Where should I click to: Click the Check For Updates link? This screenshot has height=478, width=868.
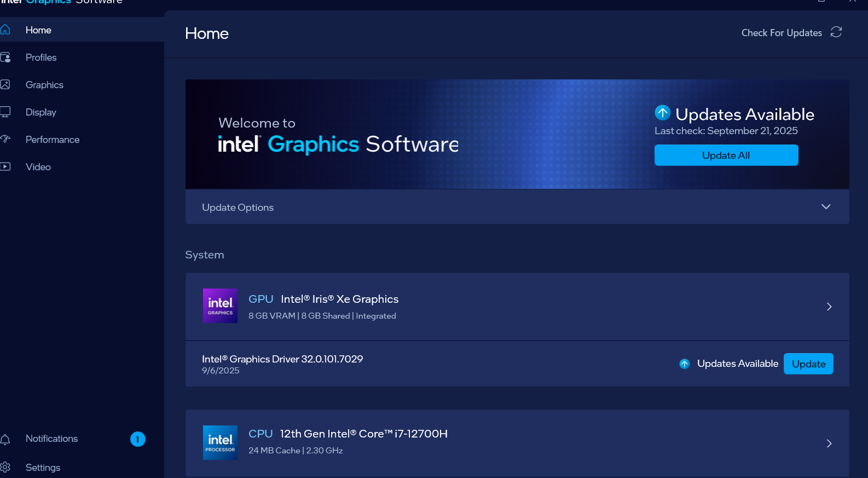coord(782,33)
